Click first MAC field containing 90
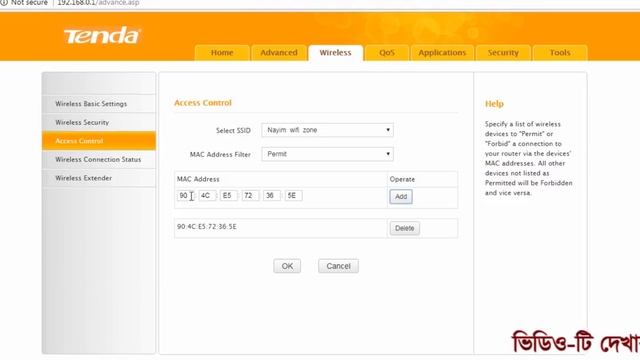The image size is (640, 360). coord(186,196)
